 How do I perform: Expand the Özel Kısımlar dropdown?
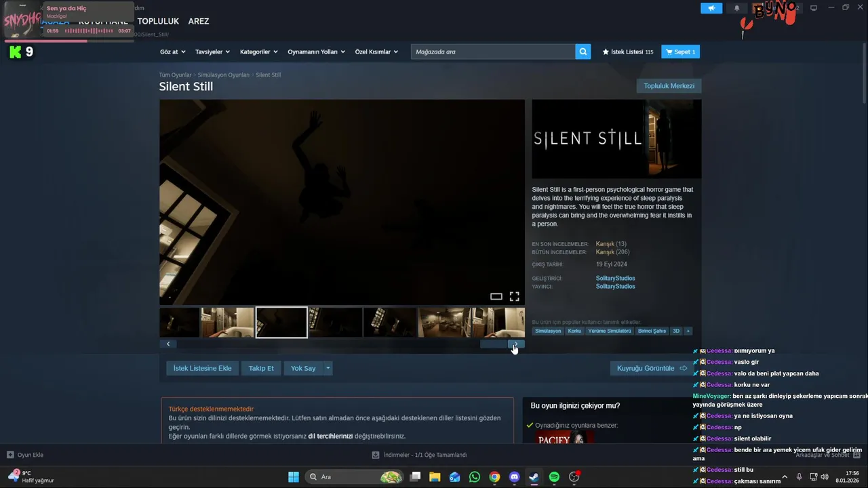[x=376, y=52]
